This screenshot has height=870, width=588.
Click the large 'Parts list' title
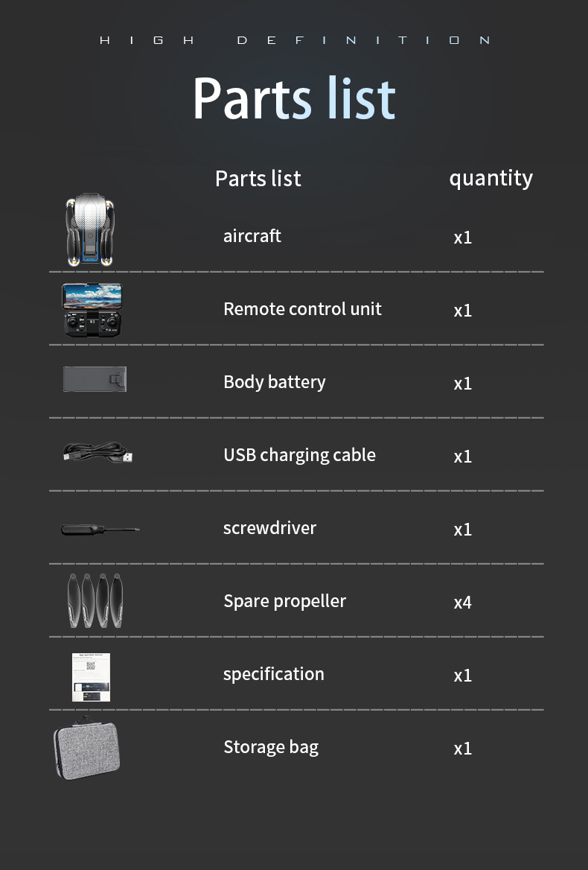tap(294, 98)
